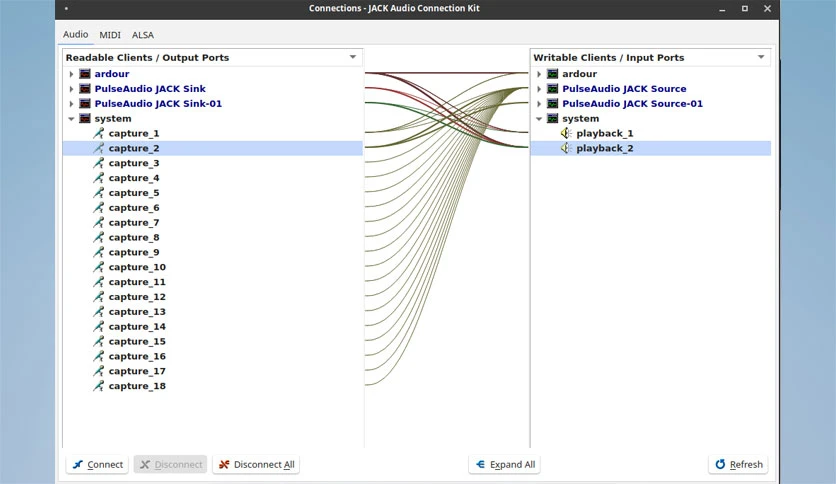Collapse the system output client
Viewport: 836px width, 484px height.
pos(71,119)
